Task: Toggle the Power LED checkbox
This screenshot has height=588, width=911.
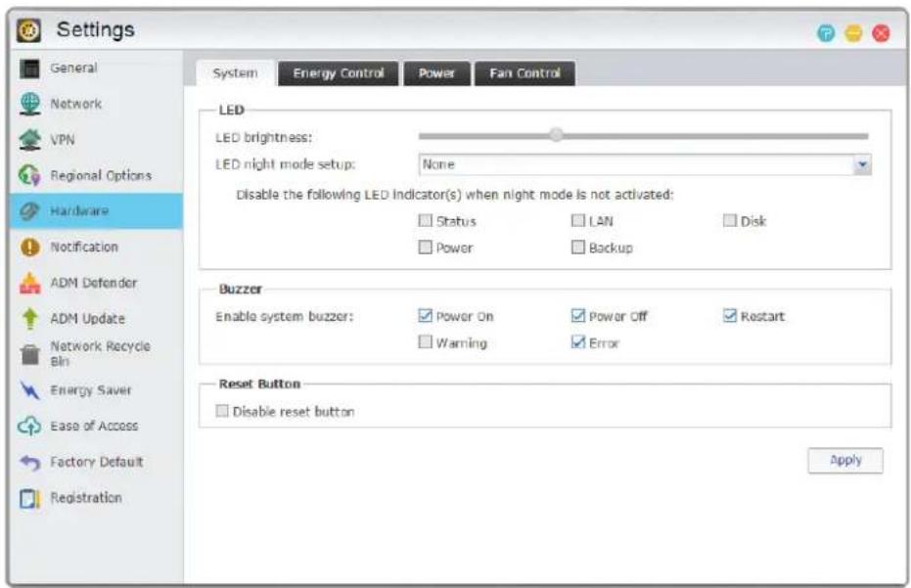Action: 426,247
